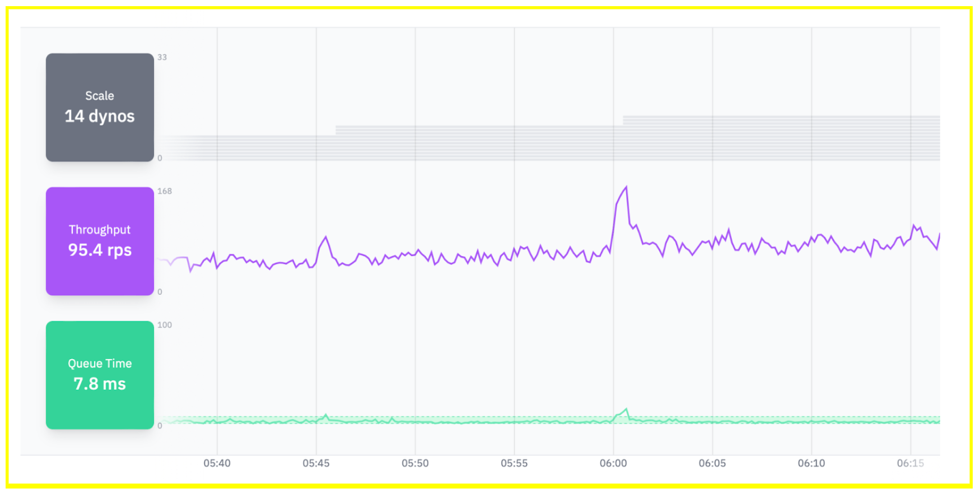This screenshot has width=980, height=493.
Task: Click the smaller throughput spike near 05:45
Action: tap(326, 238)
